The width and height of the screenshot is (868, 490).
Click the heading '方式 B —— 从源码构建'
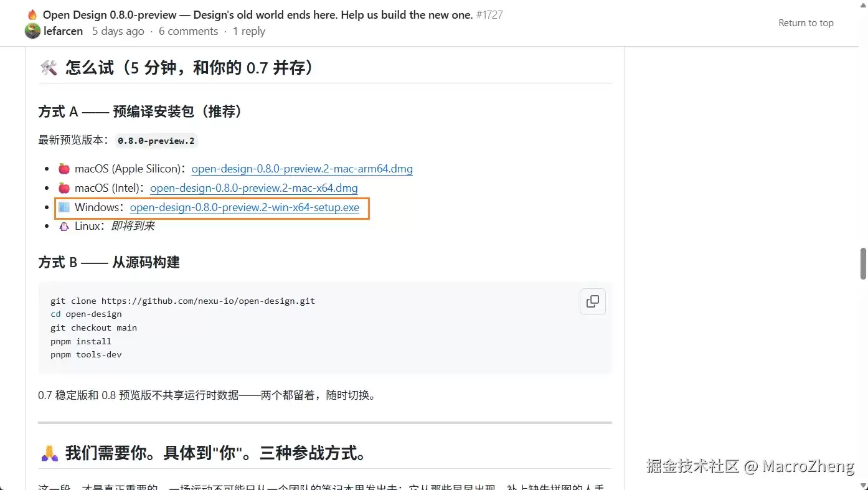[x=109, y=262]
